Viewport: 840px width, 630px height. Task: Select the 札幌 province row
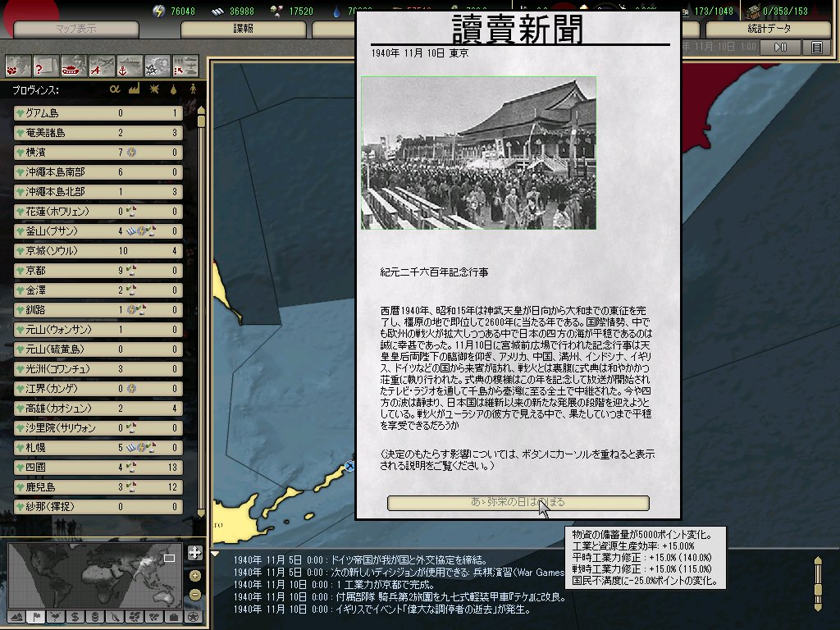[98, 447]
